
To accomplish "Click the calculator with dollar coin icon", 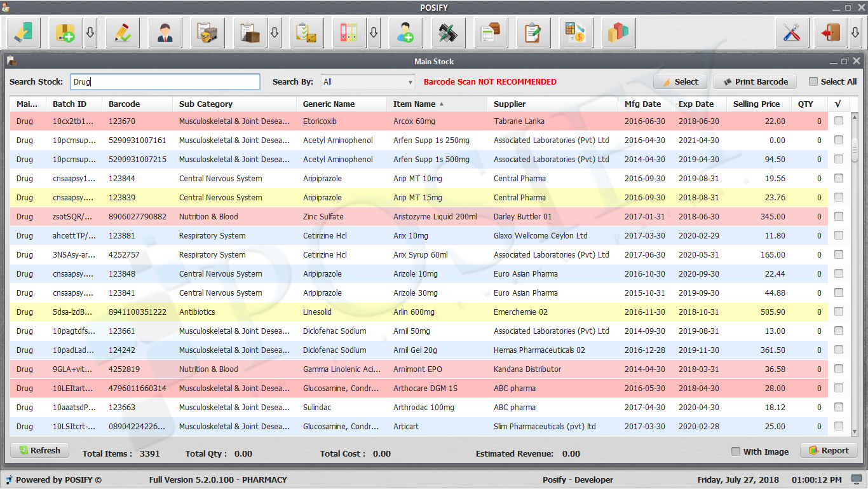I will tap(576, 32).
